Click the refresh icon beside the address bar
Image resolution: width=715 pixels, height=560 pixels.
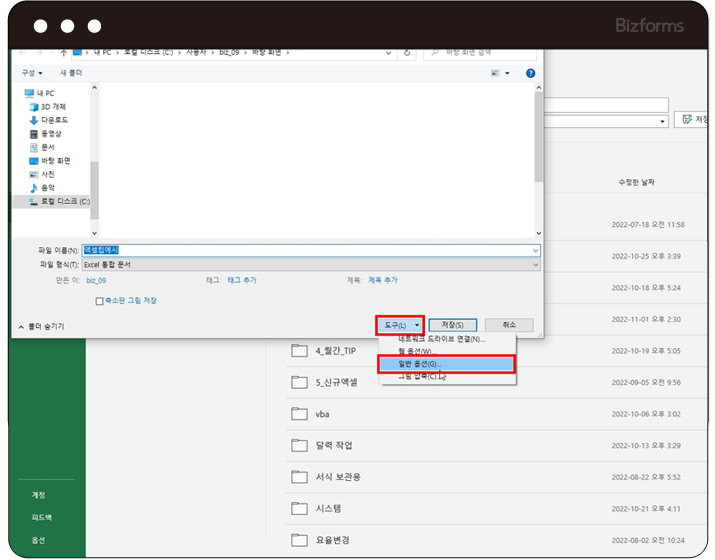(407, 53)
